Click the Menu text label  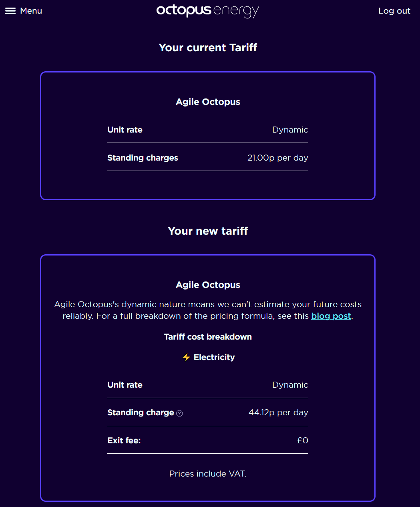pyautogui.click(x=31, y=11)
